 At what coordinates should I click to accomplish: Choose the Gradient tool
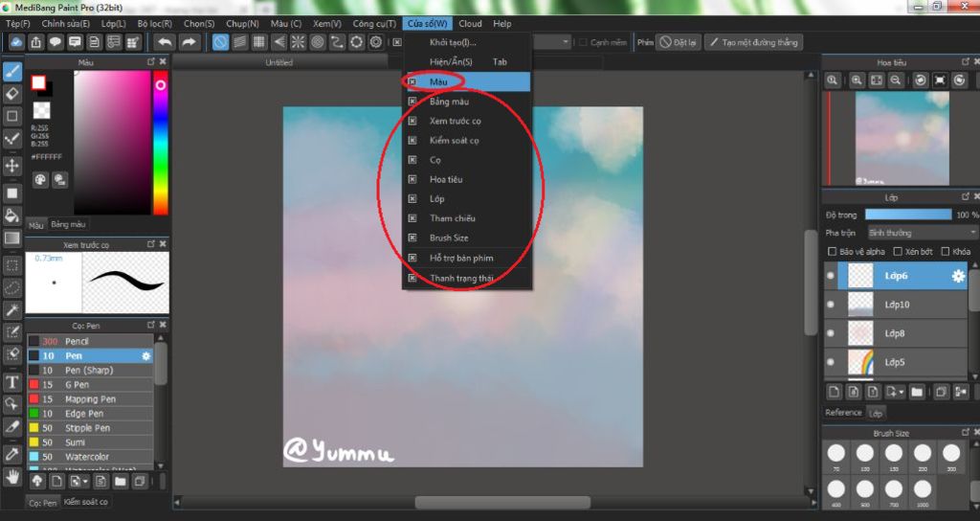point(11,238)
